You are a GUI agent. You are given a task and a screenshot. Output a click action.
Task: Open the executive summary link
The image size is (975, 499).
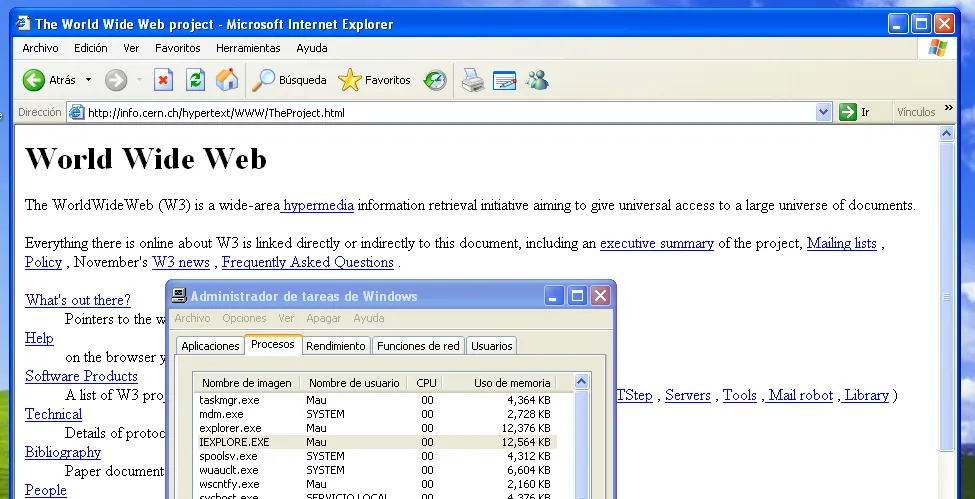pos(657,243)
